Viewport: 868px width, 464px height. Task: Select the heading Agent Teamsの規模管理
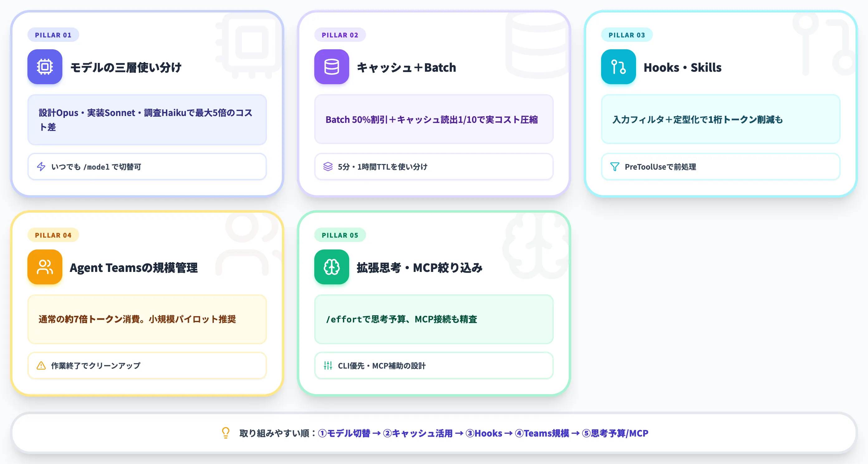(x=133, y=268)
